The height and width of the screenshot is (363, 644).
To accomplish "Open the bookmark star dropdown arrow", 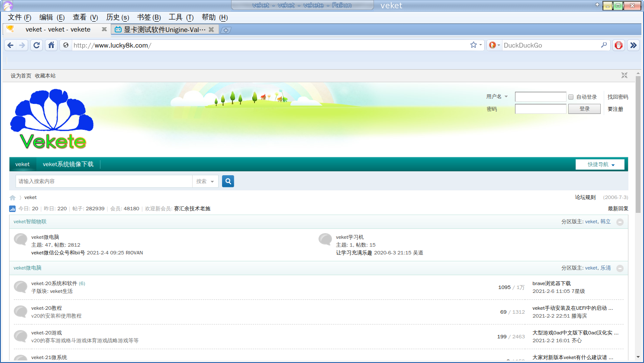I will (480, 45).
